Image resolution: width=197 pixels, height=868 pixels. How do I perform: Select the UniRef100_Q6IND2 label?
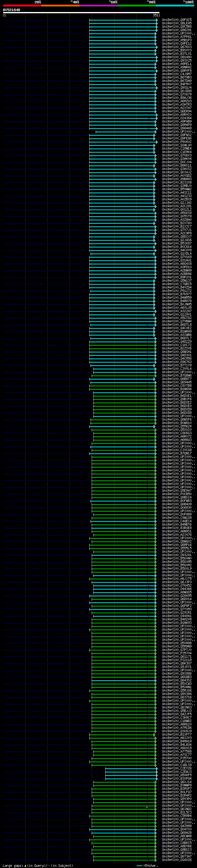(x=177, y=809)
